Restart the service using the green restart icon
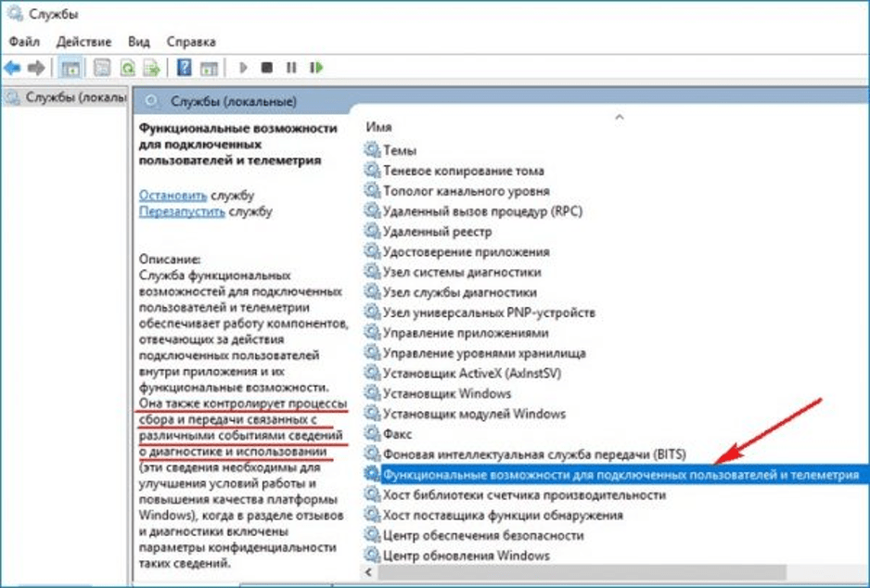This screenshot has height=588, width=870. [x=316, y=68]
